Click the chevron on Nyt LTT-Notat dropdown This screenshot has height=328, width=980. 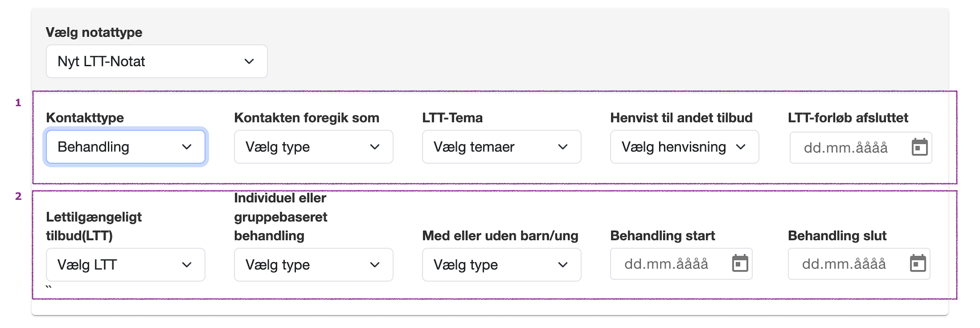[249, 61]
